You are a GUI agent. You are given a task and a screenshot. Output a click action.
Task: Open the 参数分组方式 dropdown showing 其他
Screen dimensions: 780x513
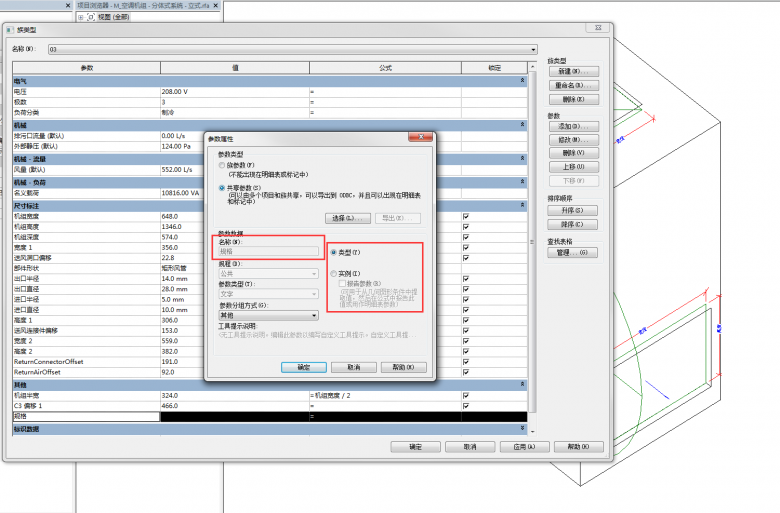click(268, 316)
